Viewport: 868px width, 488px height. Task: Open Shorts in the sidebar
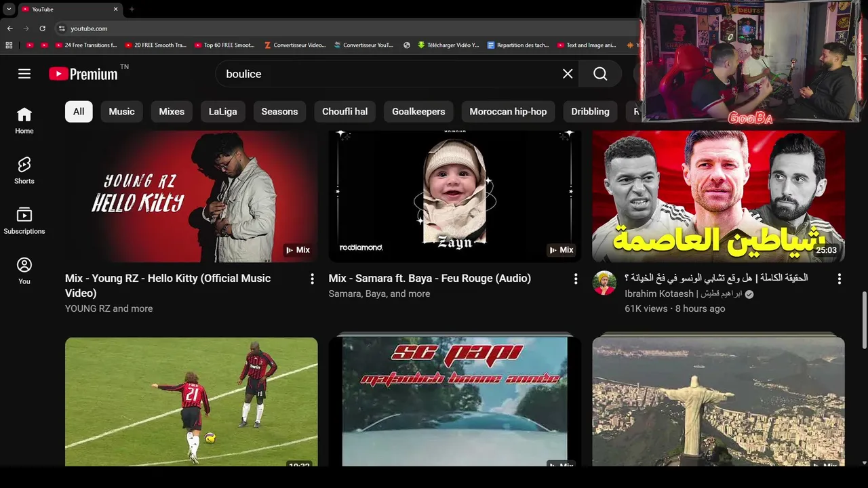click(24, 171)
